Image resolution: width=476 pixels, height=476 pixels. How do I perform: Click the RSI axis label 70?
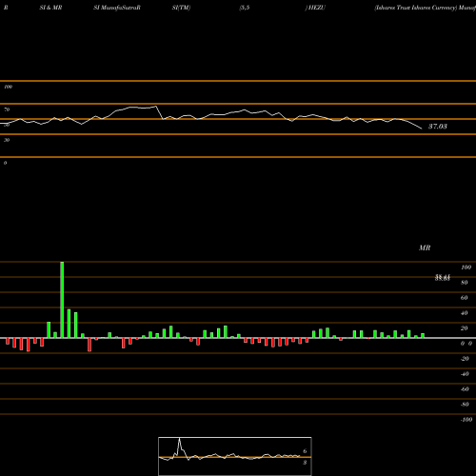7,109
